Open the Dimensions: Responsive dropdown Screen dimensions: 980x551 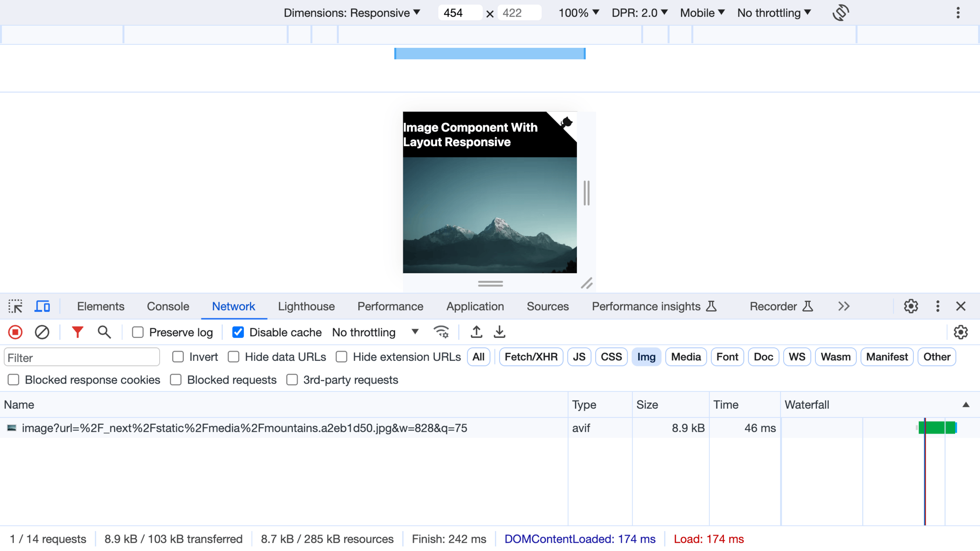[352, 13]
